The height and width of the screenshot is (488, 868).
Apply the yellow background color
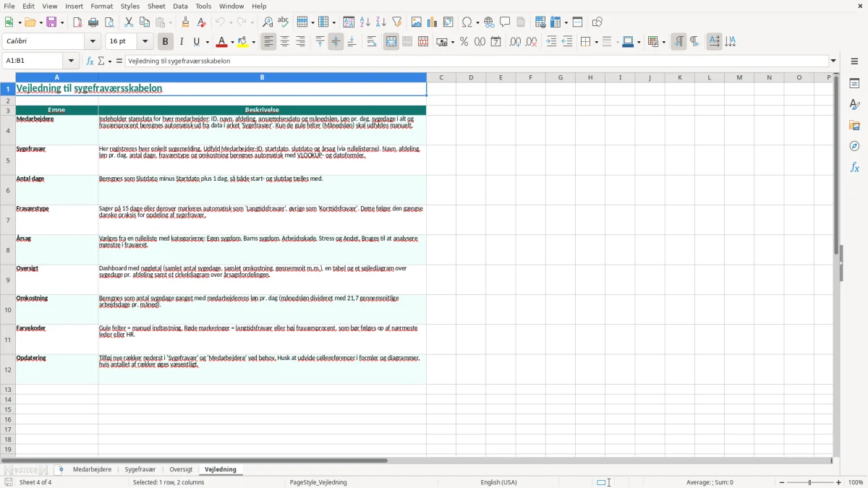click(244, 42)
